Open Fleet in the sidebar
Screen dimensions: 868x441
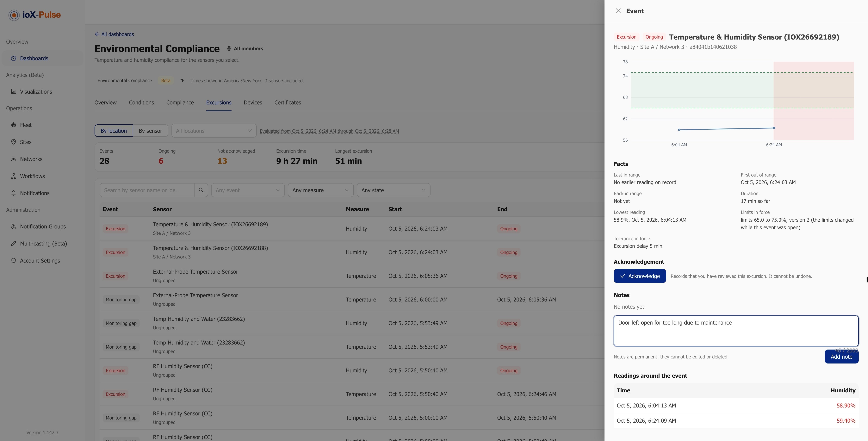coord(42,125)
